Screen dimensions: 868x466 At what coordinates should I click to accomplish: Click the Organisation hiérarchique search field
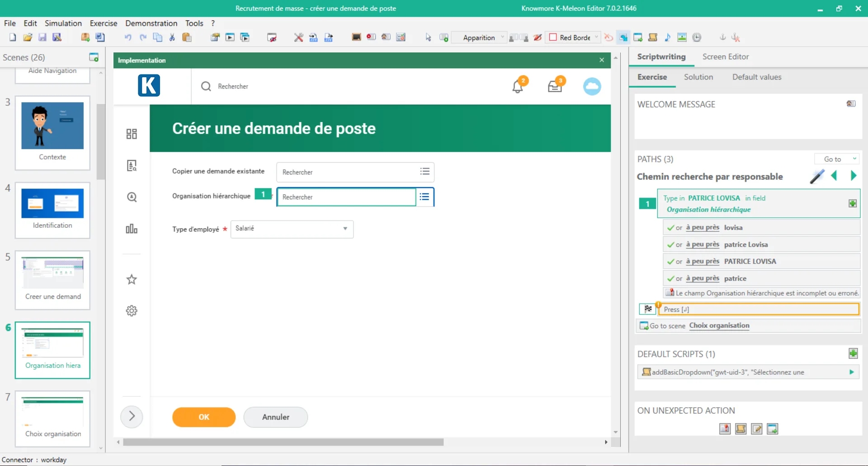346,197
